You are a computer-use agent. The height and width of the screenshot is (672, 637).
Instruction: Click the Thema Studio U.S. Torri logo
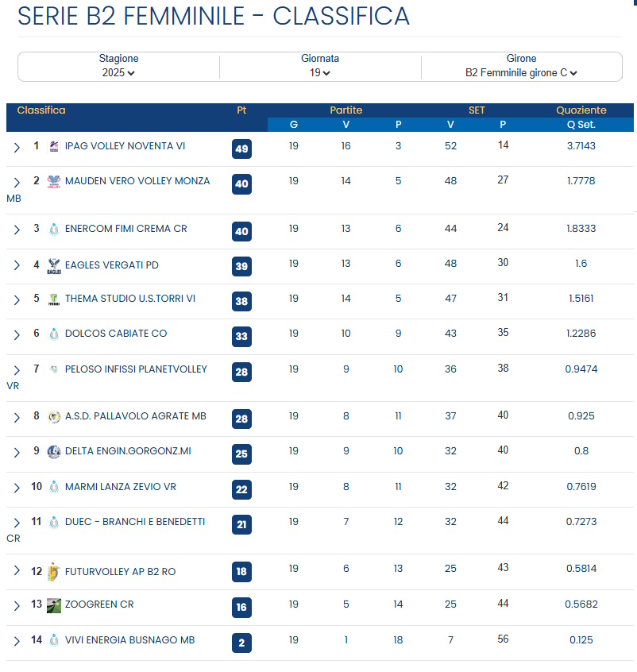click(54, 299)
